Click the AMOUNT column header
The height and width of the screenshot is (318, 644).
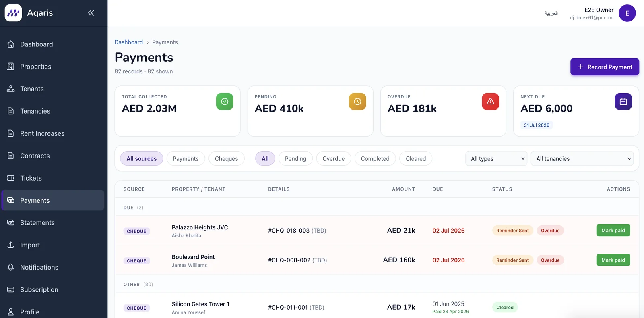(x=403, y=189)
